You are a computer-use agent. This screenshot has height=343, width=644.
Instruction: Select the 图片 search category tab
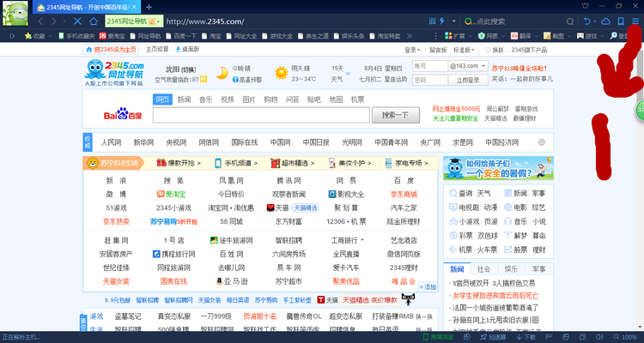tap(249, 99)
